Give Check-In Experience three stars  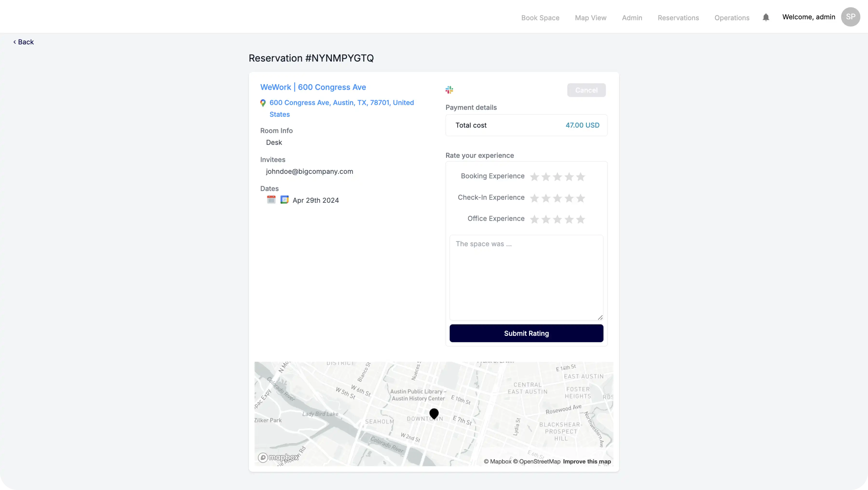(557, 198)
